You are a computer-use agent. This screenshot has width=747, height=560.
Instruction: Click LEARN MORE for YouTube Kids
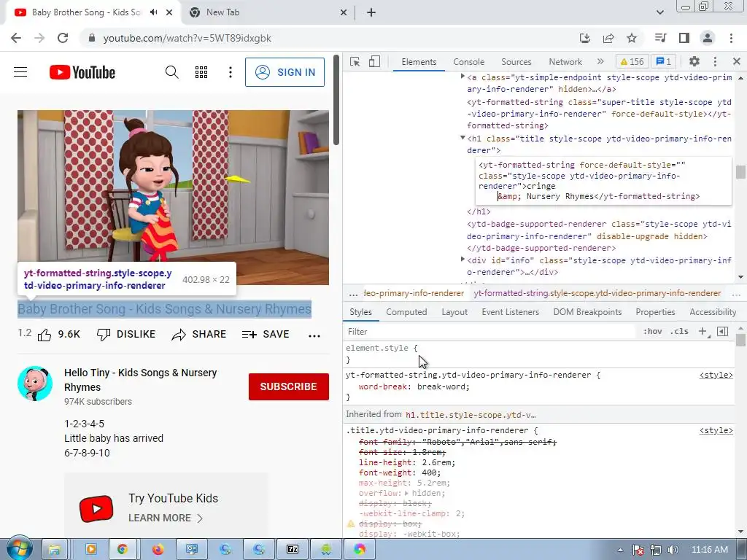coord(166,518)
